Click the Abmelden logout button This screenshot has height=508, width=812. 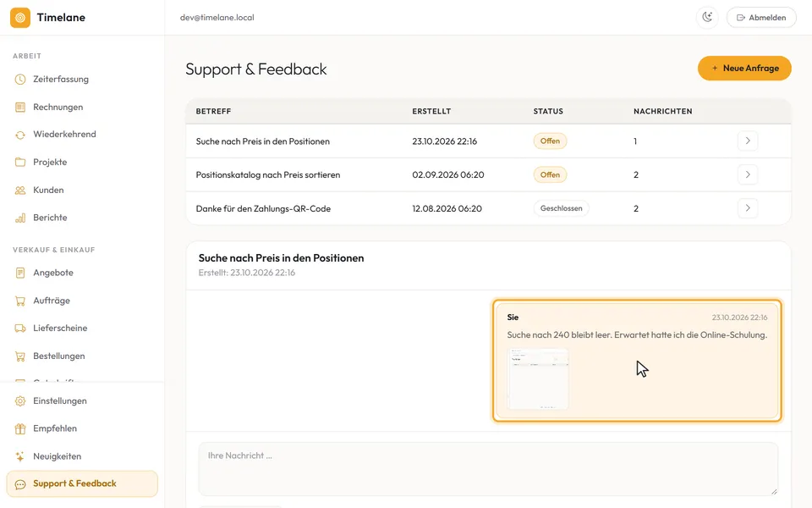tap(761, 18)
